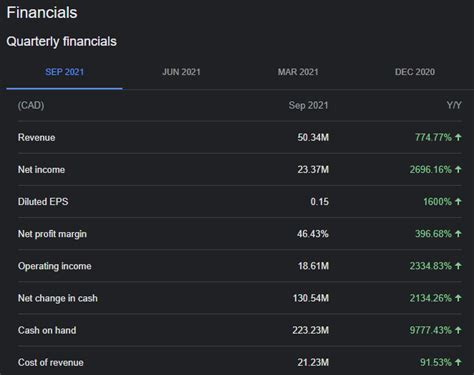Click the arrow beside Net profit margin change

click(x=458, y=234)
